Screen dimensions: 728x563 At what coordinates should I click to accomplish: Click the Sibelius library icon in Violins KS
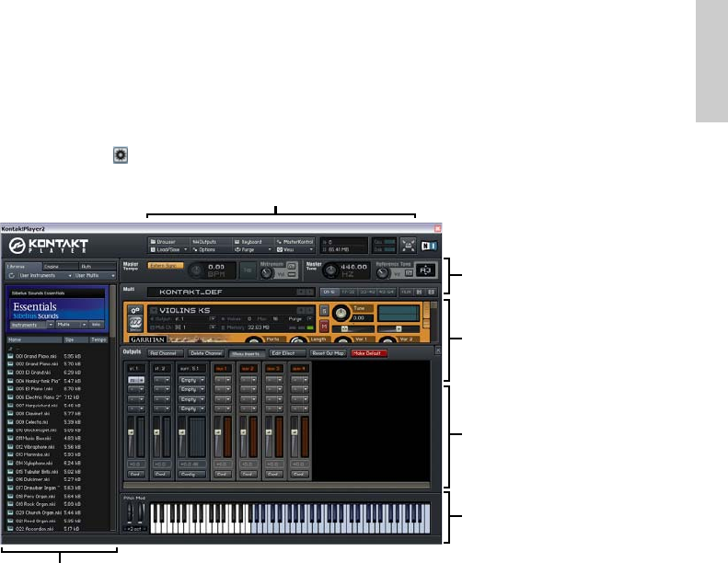tap(135, 323)
